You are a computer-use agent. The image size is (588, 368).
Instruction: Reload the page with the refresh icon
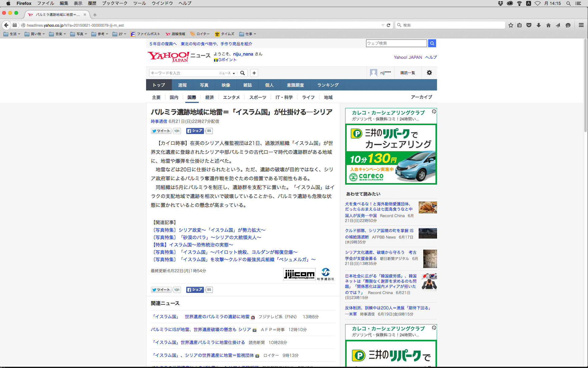click(x=388, y=25)
